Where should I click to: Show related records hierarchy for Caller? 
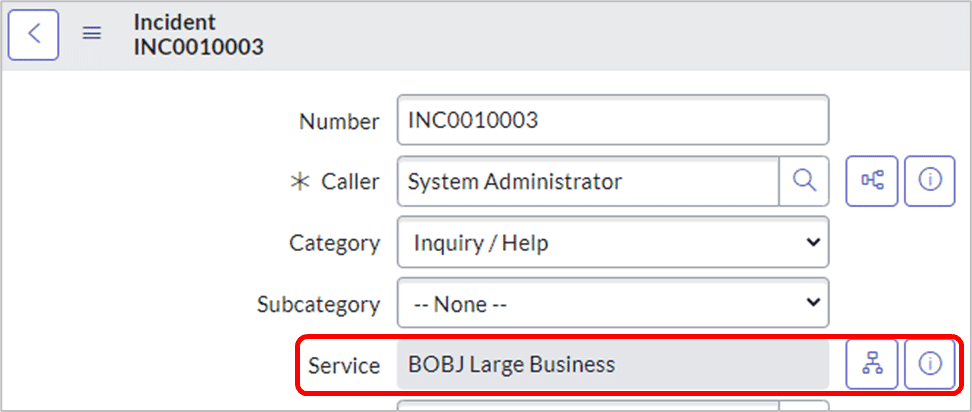pos(872,181)
